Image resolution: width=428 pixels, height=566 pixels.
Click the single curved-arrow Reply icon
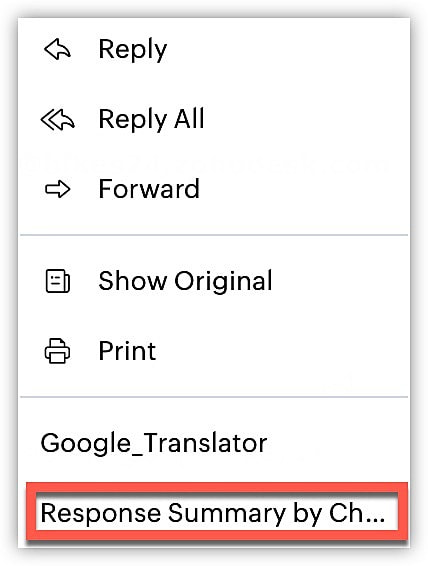[58, 49]
